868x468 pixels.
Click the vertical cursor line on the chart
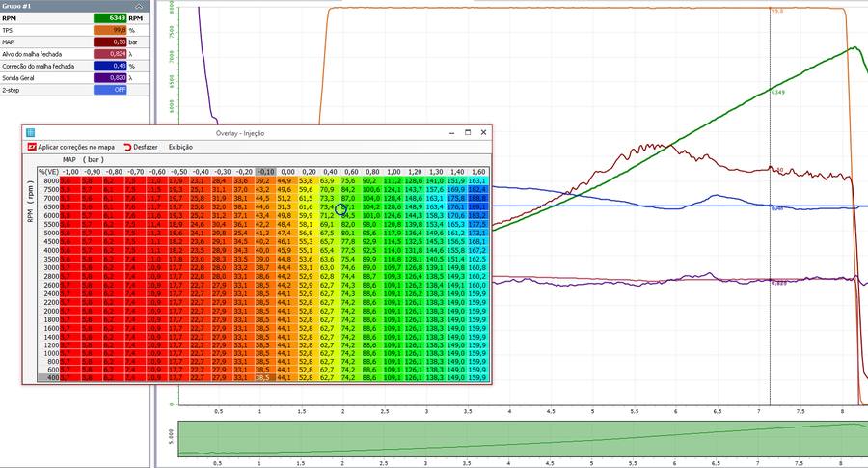pos(770,222)
